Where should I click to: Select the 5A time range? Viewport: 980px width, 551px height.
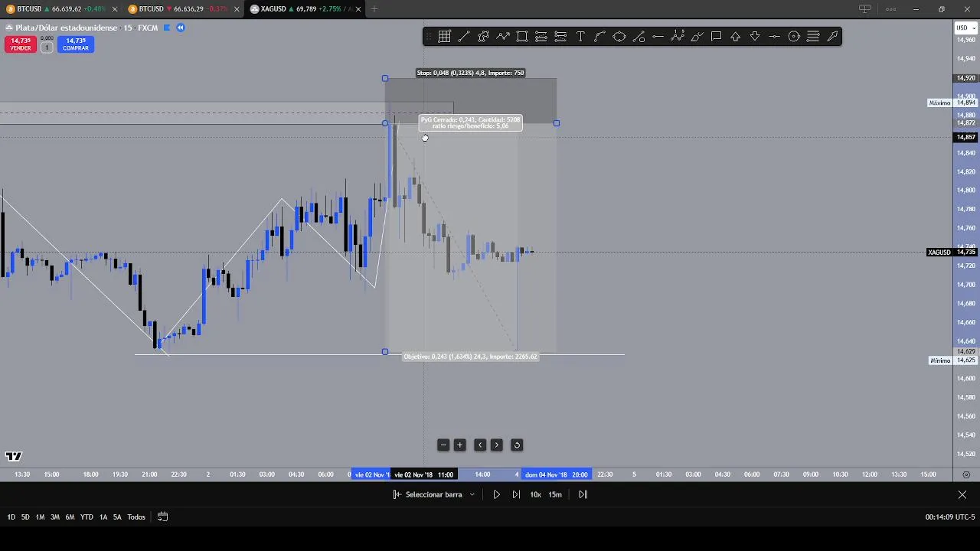(117, 517)
